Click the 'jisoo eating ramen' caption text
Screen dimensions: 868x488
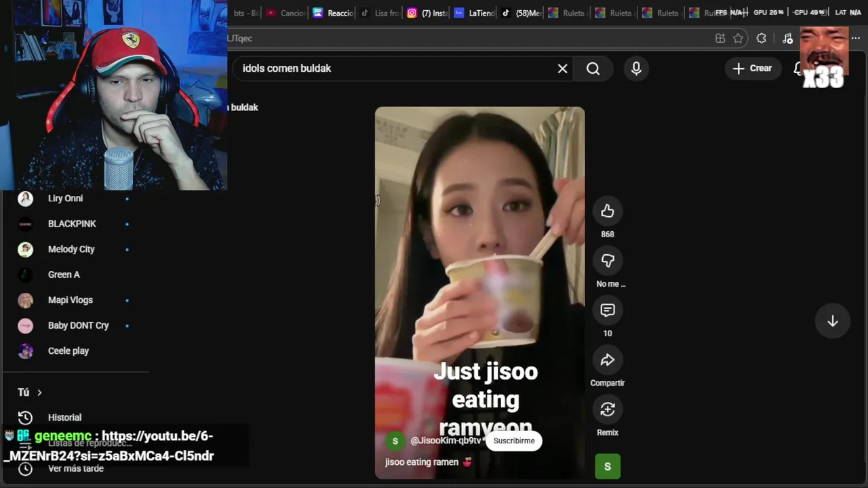pos(422,462)
